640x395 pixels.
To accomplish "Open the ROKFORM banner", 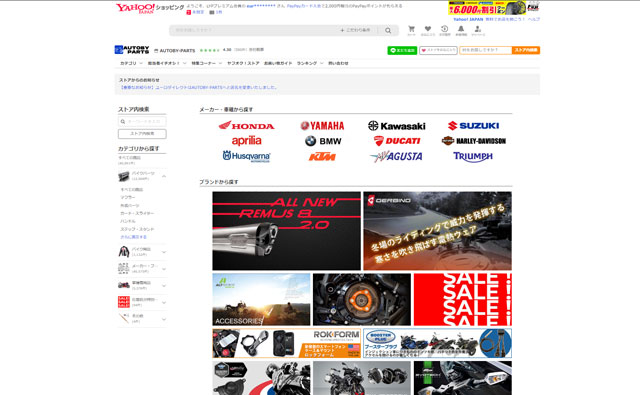I will click(287, 343).
